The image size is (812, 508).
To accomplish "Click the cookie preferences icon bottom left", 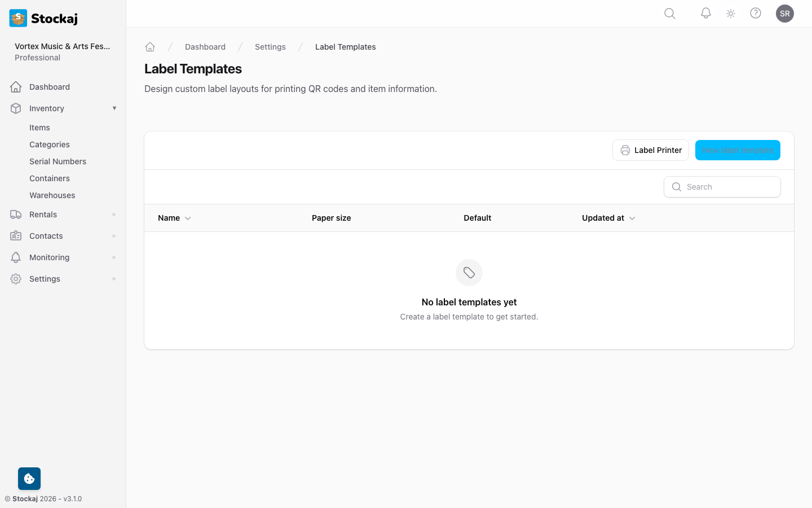I will tap(29, 478).
